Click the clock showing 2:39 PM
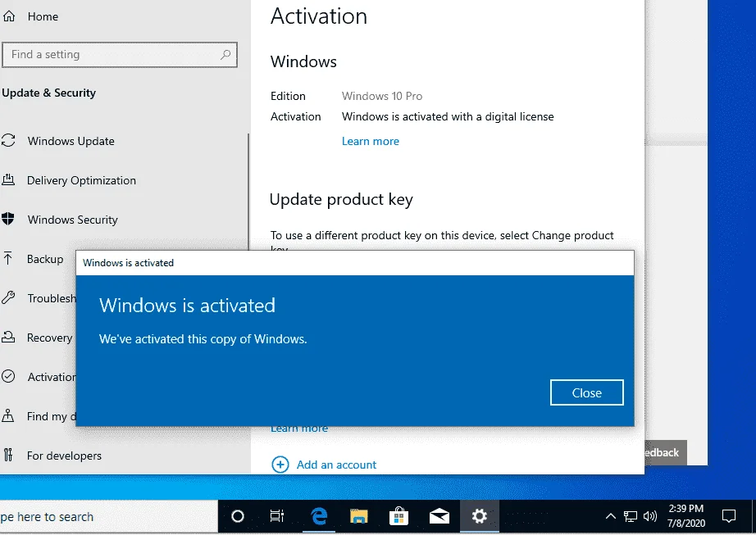The image size is (756, 535). pyautogui.click(x=686, y=515)
